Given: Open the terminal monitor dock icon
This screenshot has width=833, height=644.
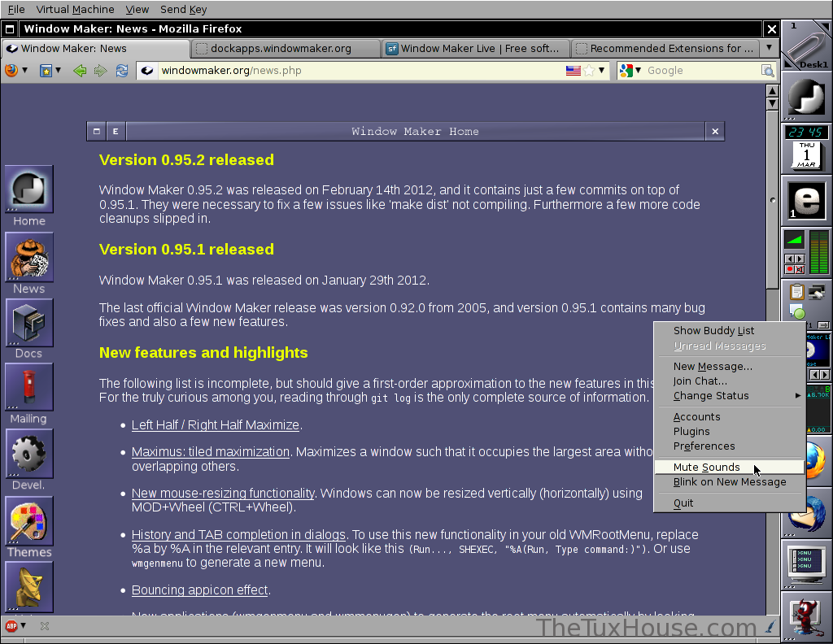Looking at the screenshot, I should coord(806,563).
